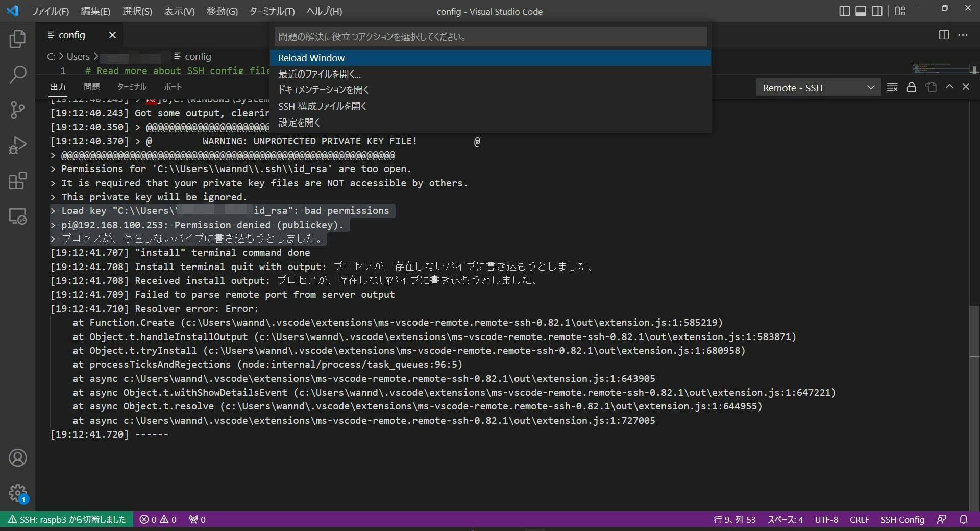The width and height of the screenshot is (980, 531).
Task: Open the Remote Explorer view
Action: pyautogui.click(x=18, y=216)
